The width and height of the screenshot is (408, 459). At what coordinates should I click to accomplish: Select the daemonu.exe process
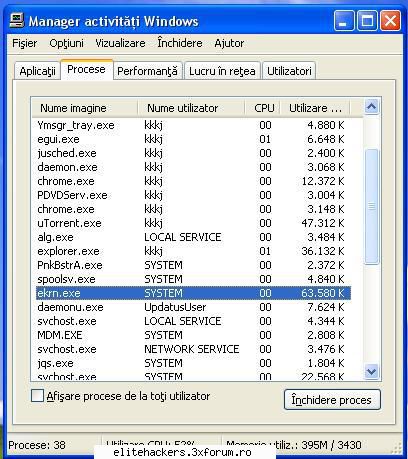[192, 307]
